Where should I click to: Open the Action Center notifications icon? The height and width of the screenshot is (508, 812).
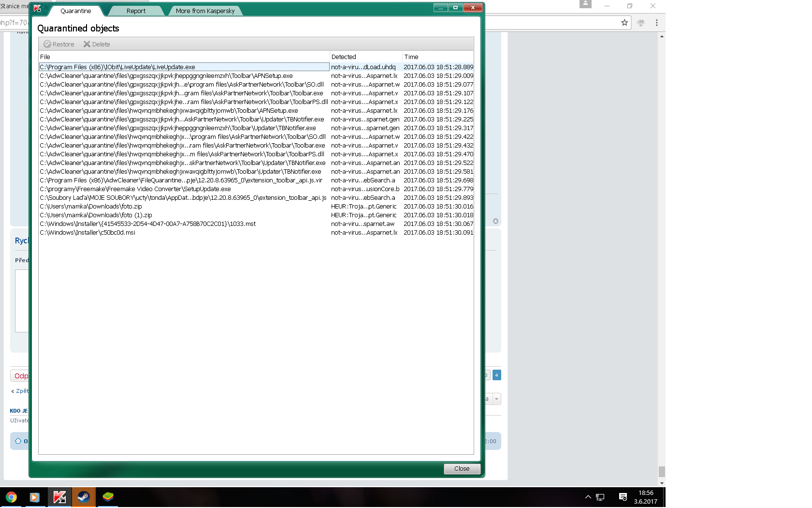[x=623, y=497]
